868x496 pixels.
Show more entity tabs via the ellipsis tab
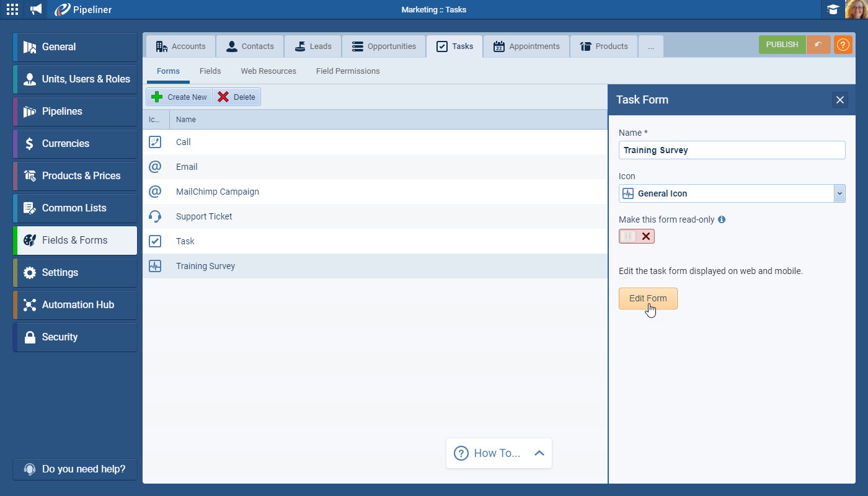[650, 46]
